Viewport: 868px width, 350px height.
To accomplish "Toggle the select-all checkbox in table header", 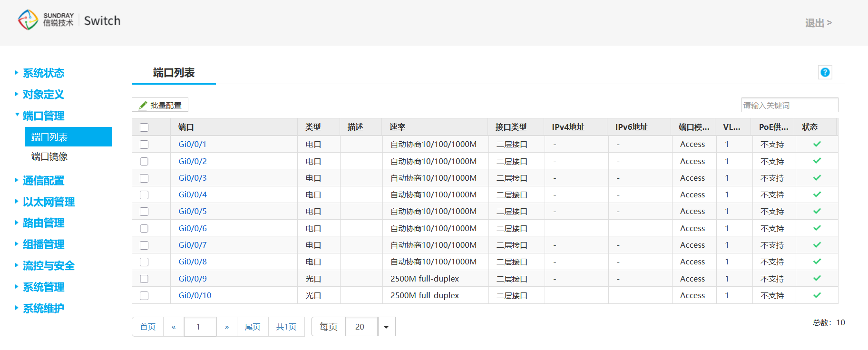I will 144,127.
